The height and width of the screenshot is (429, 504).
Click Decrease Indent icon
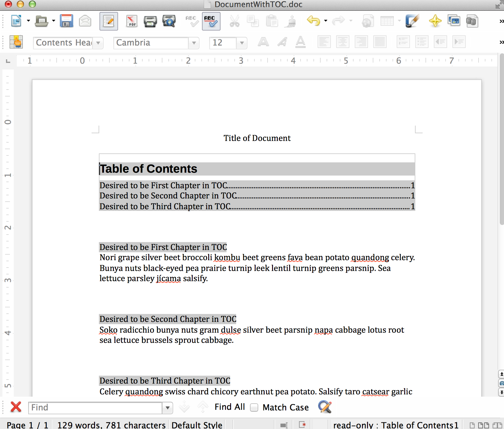440,42
